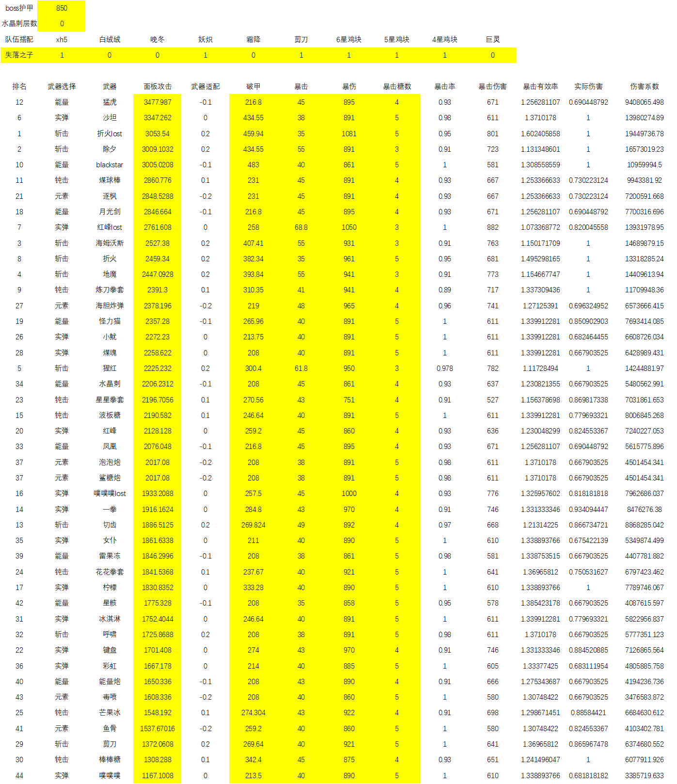Click the weapon name cell 泡泡炮
The image size is (677, 784).
click(110, 463)
